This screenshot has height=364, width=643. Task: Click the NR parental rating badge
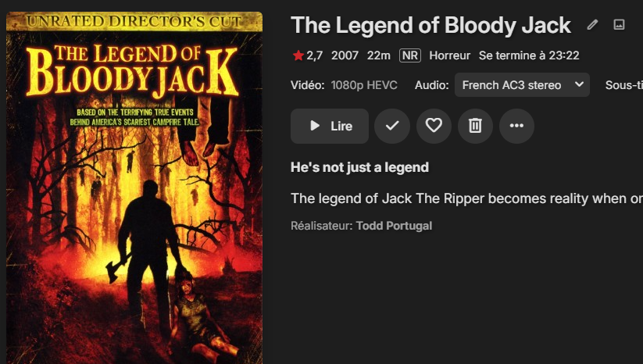pyautogui.click(x=410, y=55)
